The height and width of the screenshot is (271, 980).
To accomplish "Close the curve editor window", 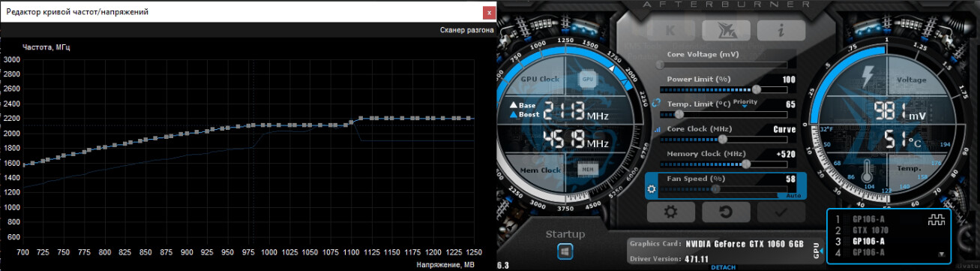I will pos(489,12).
